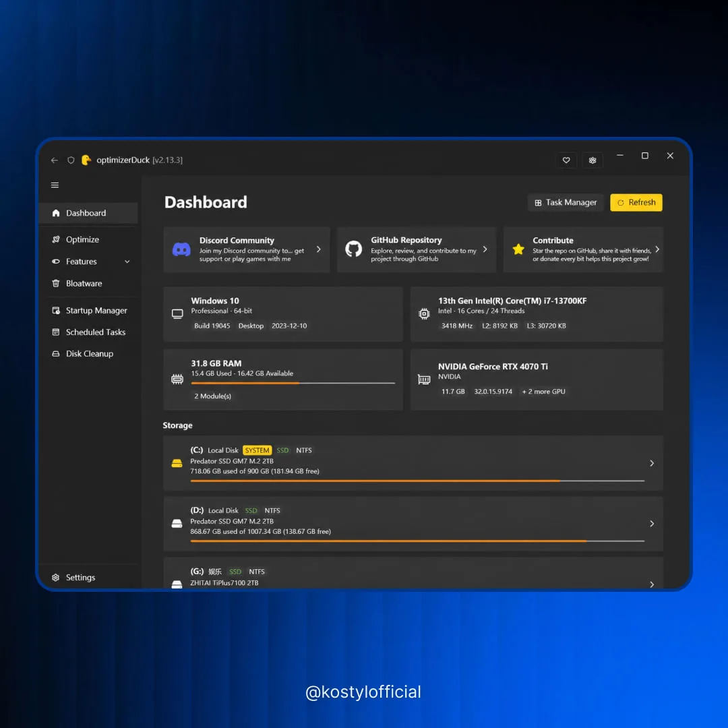728x728 pixels.
Task: Click the 11.7 GB GPU memory tag
Action: pyautogui.click(x=453, y=392)
